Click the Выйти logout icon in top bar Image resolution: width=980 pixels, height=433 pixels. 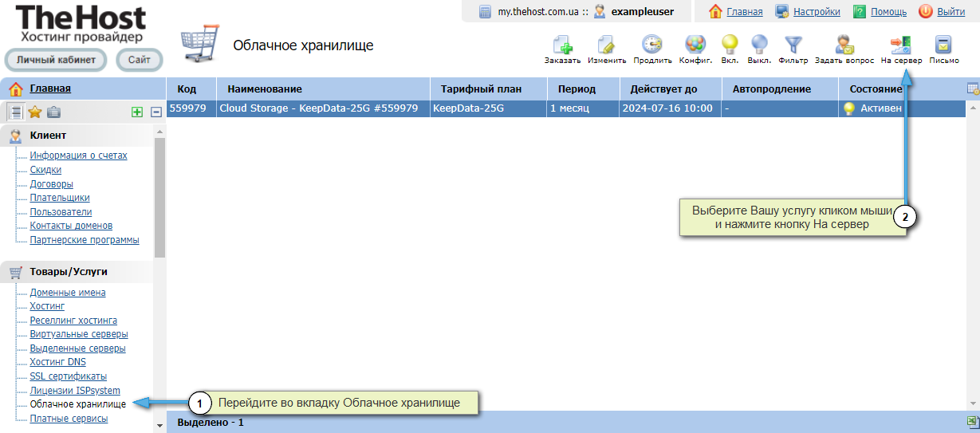(x=926, y=11)
